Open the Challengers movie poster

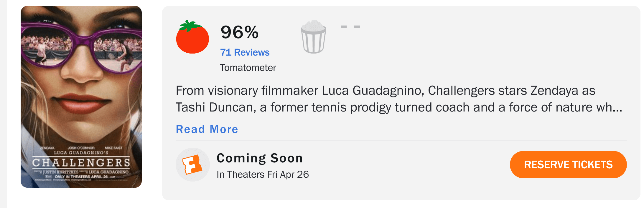click(81, 97)
